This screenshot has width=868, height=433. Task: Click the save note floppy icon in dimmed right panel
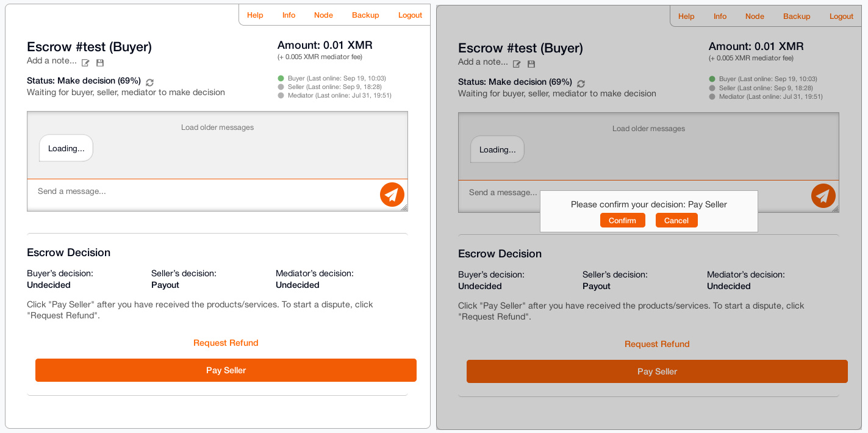(531, 64)
